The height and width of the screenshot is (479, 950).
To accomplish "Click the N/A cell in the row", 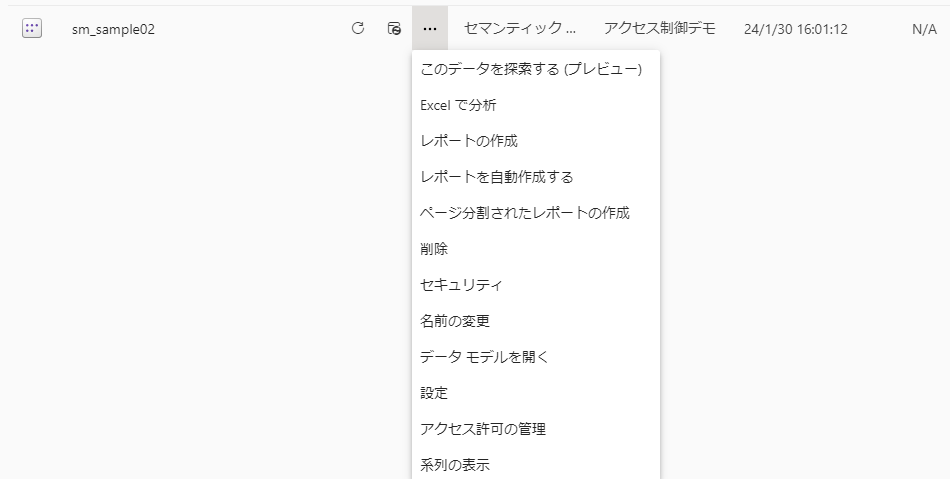I will 924,29.
